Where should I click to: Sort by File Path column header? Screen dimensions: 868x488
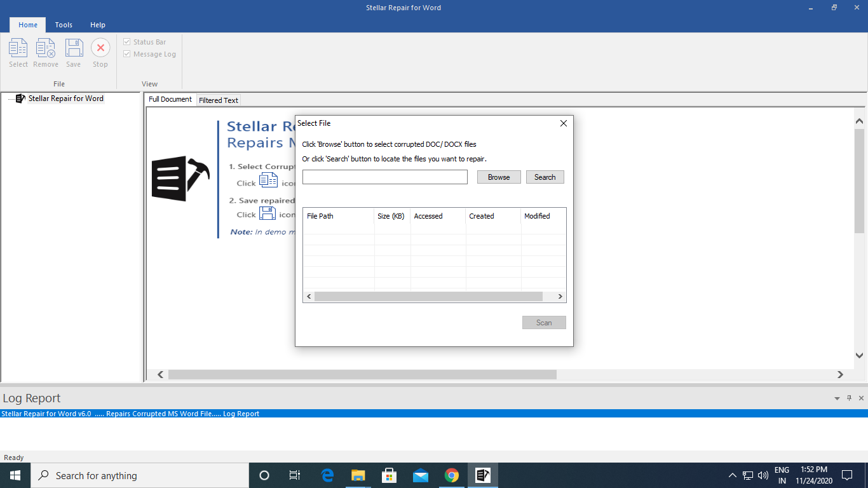pyautogui.click(x=339, y=216)
